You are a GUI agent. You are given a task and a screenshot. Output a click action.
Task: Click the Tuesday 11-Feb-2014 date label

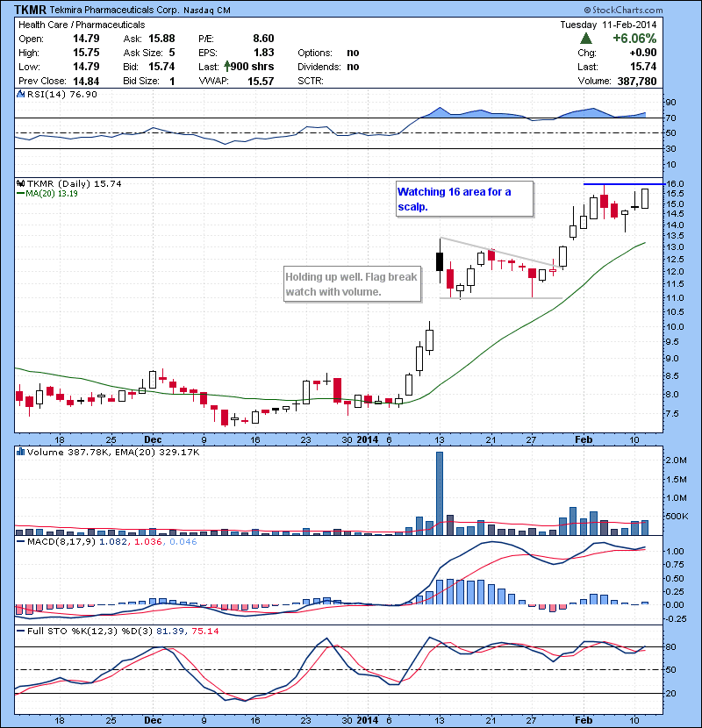pos(608,25)
